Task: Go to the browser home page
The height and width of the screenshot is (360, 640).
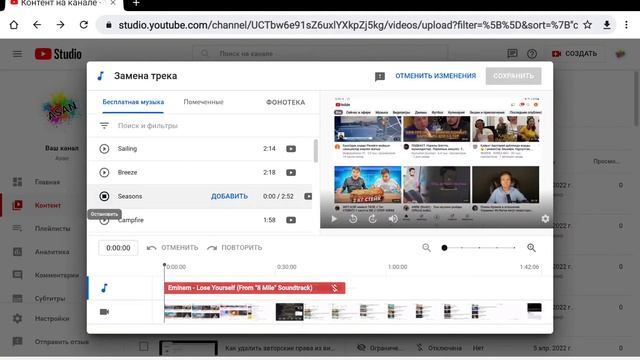Action: 14,25
